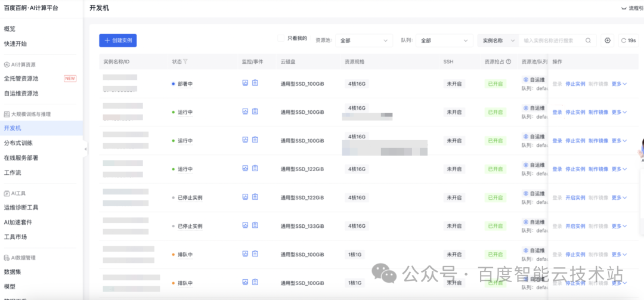644x300 pixels.
Task: Open the 流程引导 guide at top right
Action: [x=633, y=8]
